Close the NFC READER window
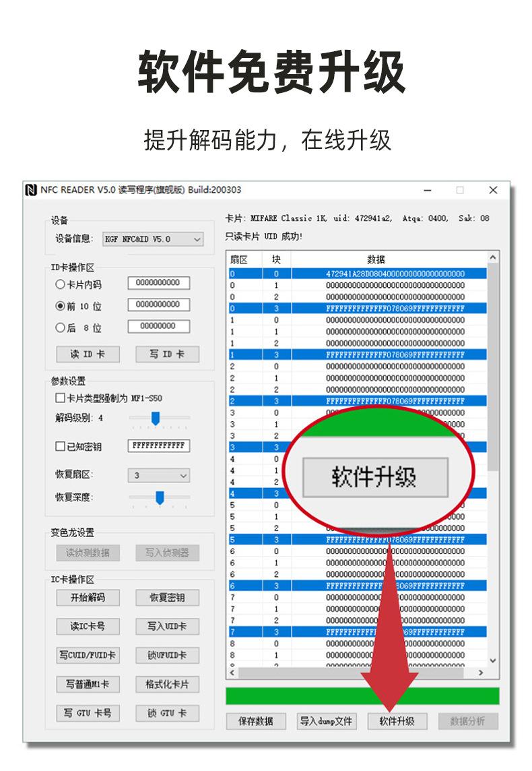The height and width of the screenshot is (771, 532). click(493, 190)
